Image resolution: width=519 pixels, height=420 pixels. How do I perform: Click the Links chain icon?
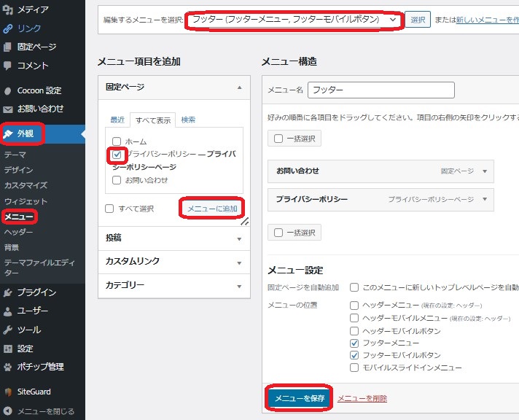click(x=7, y=29)
